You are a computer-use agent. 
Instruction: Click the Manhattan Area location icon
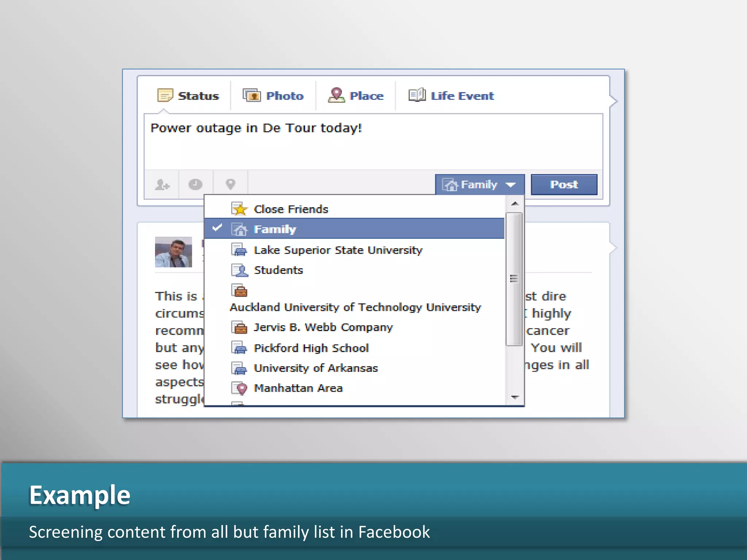point(239,388)
